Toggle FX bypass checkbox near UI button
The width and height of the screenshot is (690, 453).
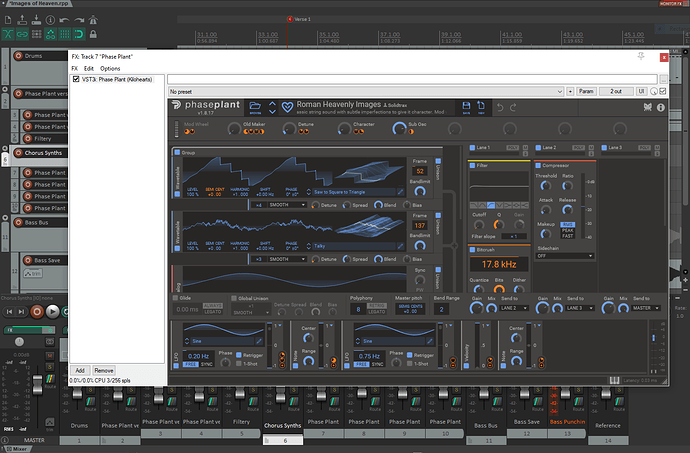663,91
